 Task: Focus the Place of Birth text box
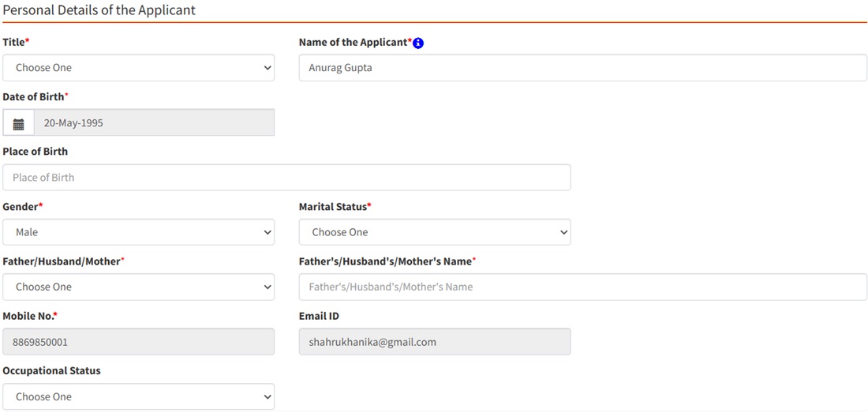click(x=286, y=178)
